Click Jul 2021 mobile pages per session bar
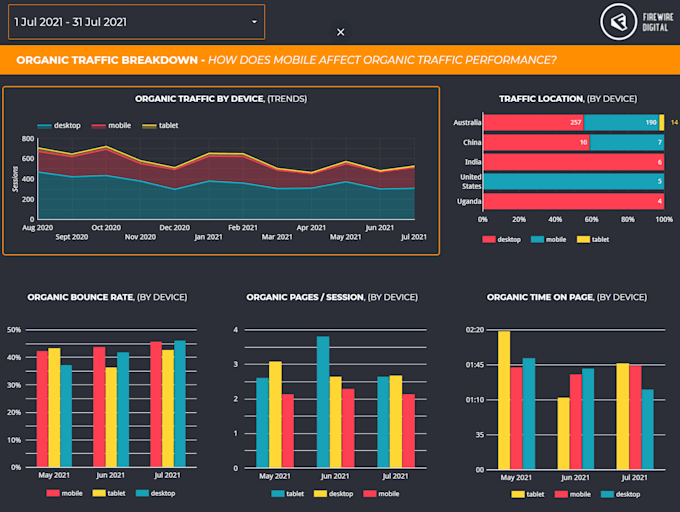 (x=409, y=431)
